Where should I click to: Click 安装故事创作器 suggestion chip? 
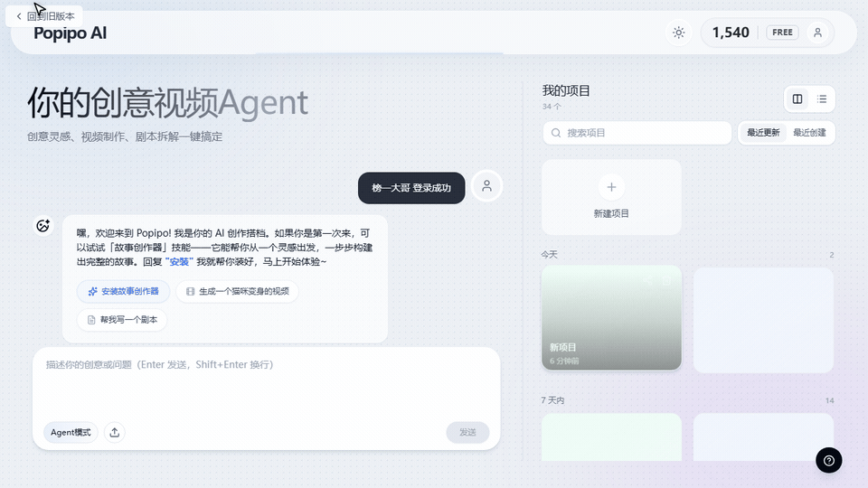tap(124, 291)
